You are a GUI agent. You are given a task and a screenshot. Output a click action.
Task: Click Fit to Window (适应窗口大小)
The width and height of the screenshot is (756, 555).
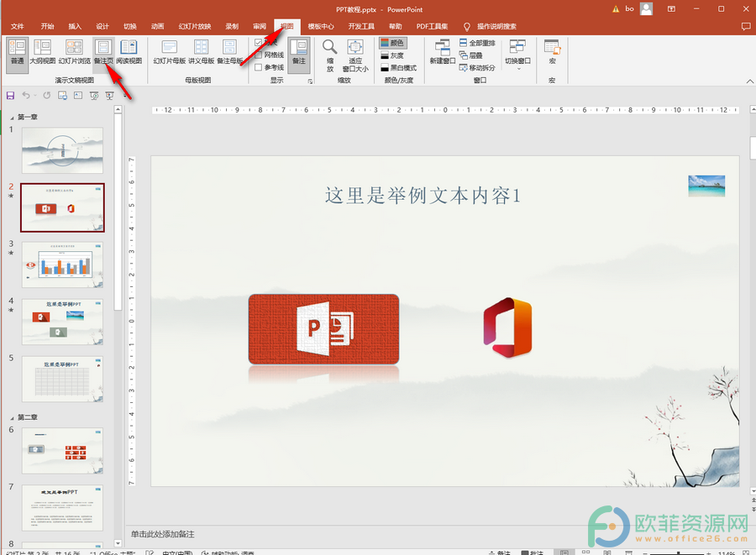tap(355, 55)
